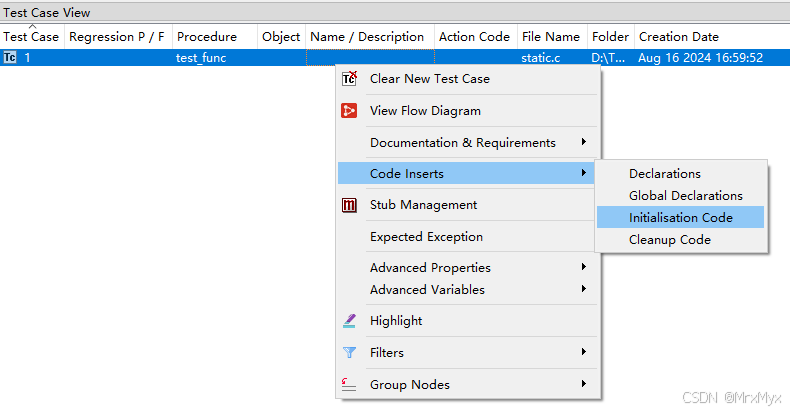The width and height of the screenshot is (790, 411).
Task: Click the Group Nodes icon
Action: pyautogui.click(x=349, y=385)
